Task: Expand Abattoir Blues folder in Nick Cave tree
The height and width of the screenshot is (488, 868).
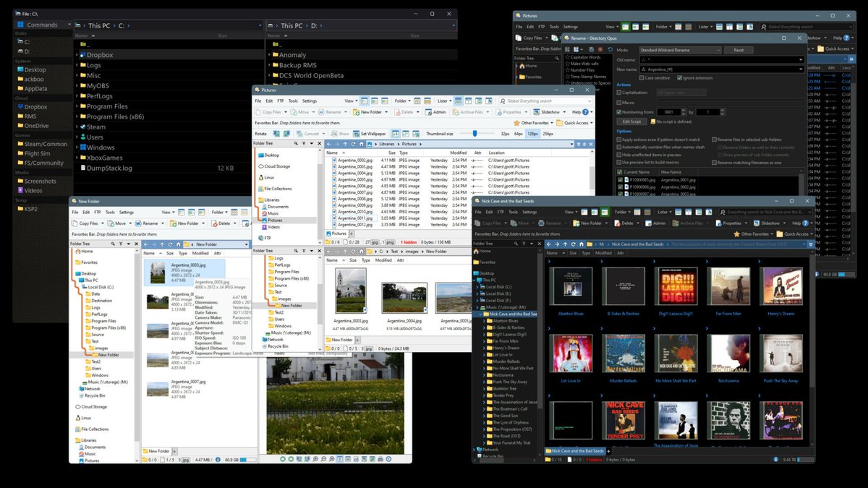Action: point(484,320)
